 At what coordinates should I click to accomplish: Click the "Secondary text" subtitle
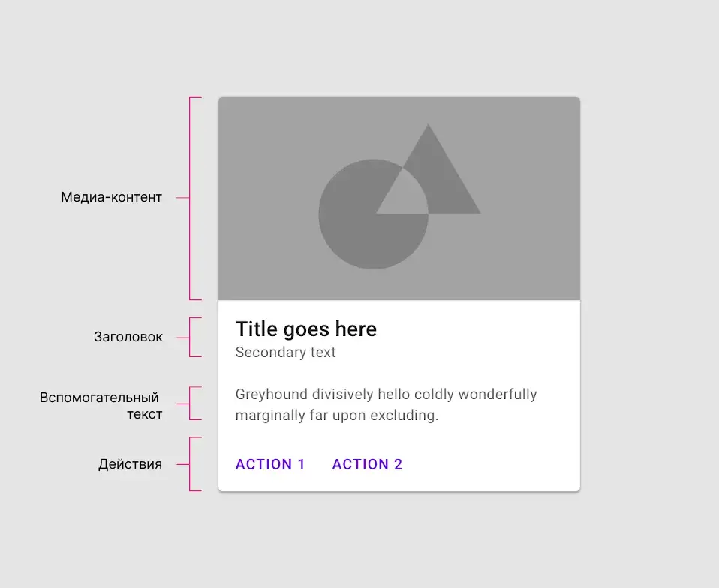coord(286,352)
